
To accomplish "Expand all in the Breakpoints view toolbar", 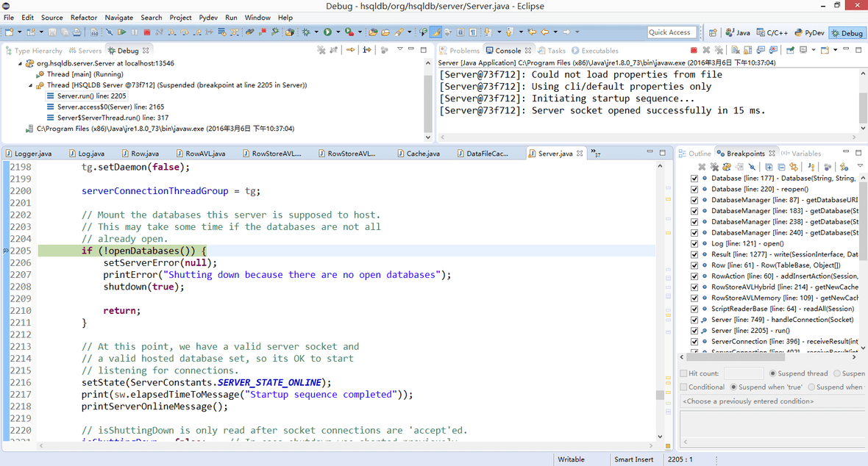I will (x=769, y=168).
